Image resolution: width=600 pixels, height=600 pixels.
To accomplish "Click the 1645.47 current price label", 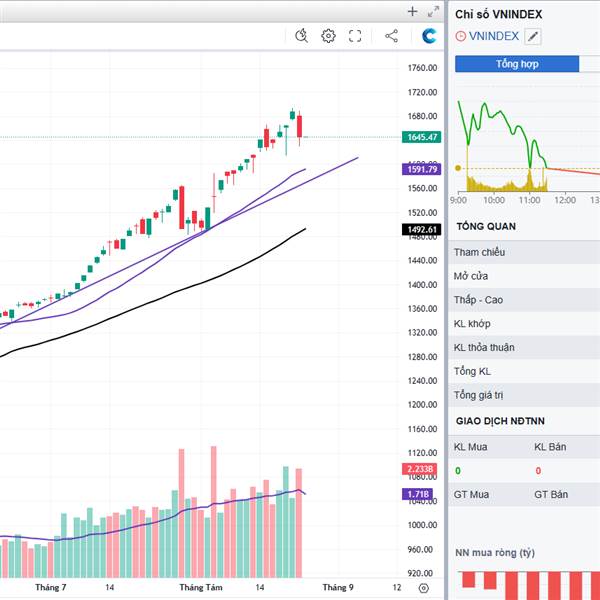I will point(421,137).
